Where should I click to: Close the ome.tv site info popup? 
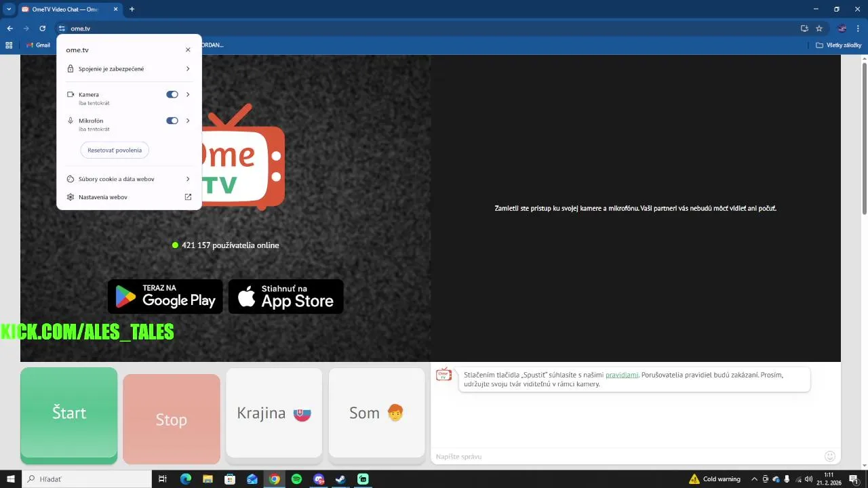(188, 49)
